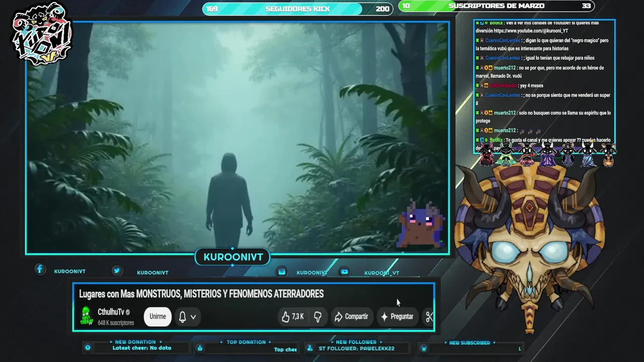Open the CthulhuTv green avatar

[x=87, y=316]
